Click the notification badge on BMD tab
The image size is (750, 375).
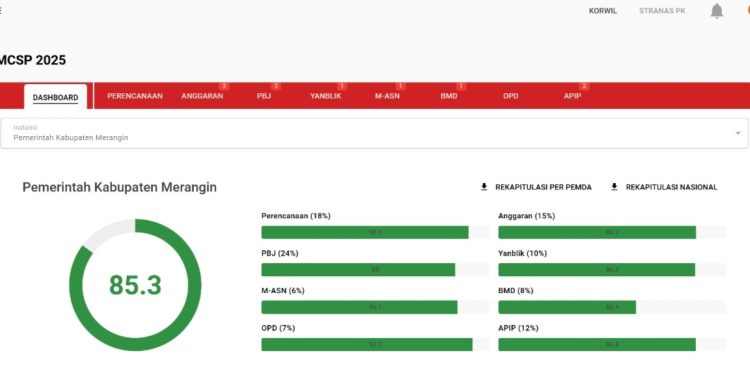(461, 87)
